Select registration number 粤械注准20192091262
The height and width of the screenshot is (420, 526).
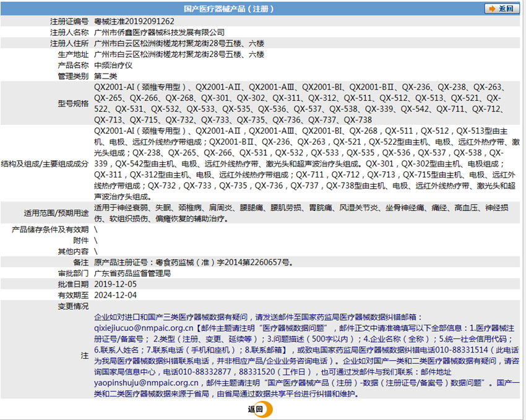click(134, 22)
